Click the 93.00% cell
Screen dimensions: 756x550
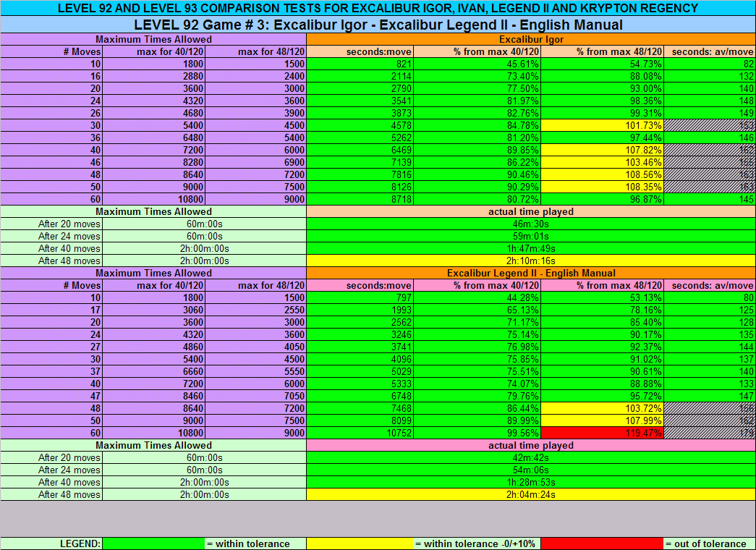click(x=602, y=89)
